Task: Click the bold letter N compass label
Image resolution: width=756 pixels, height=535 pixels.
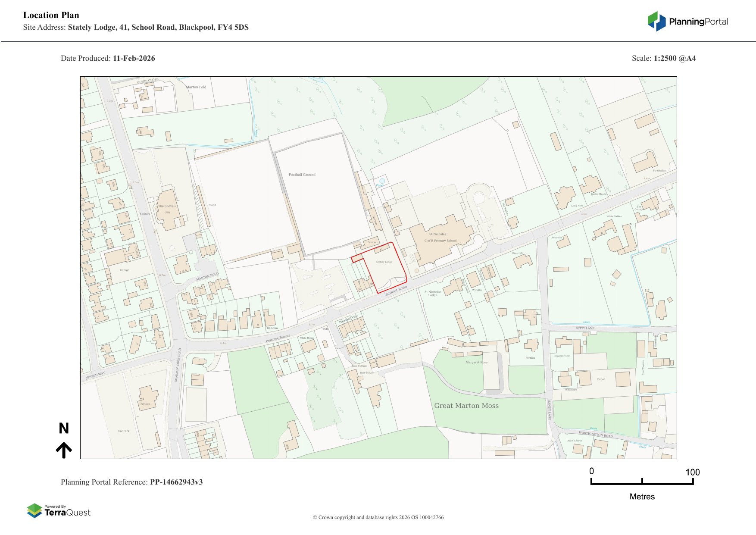Action: pos(64,428)
